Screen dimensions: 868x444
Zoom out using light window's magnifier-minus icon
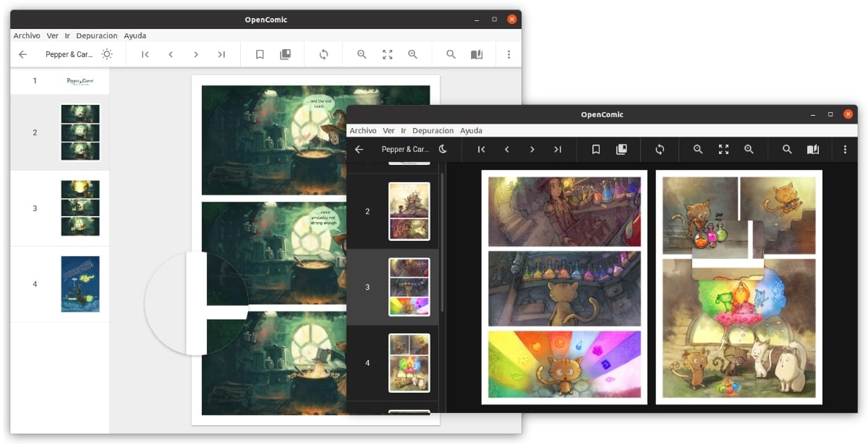[x=362, y=54]
